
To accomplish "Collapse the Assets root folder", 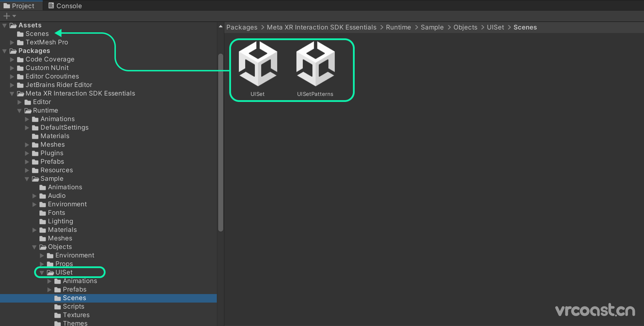I will pyautogui.click(x=5, y=26).
